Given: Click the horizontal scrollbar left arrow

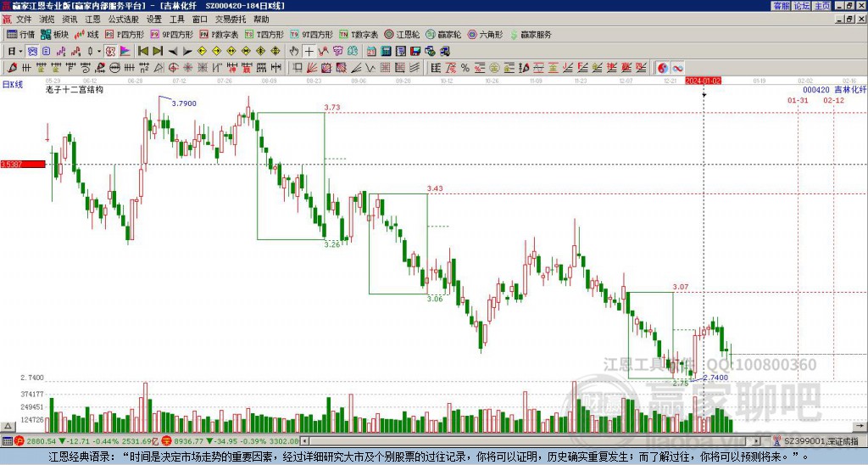Looking at the screenshot, I should click(304, 441).
